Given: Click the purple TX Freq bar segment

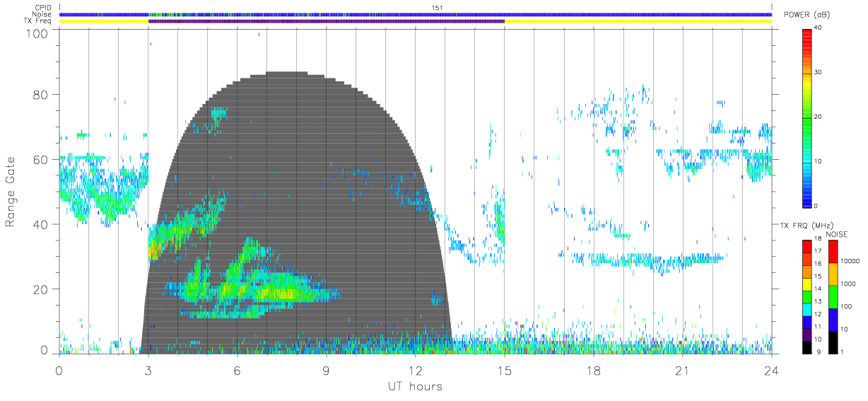Looking at the screenshot, I should [327, 21].
